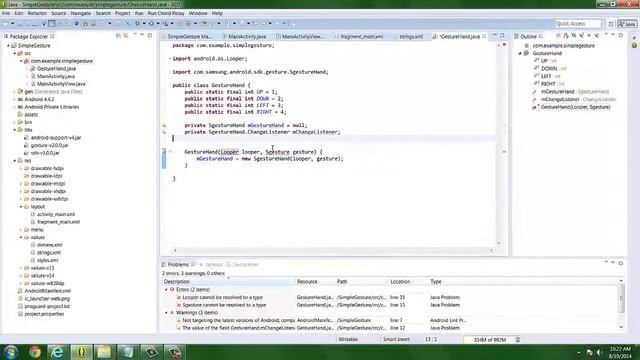Collapse the Warnings group in Problems
The width and height of the screenshot is (640, 360).
[x=166, y=313]
